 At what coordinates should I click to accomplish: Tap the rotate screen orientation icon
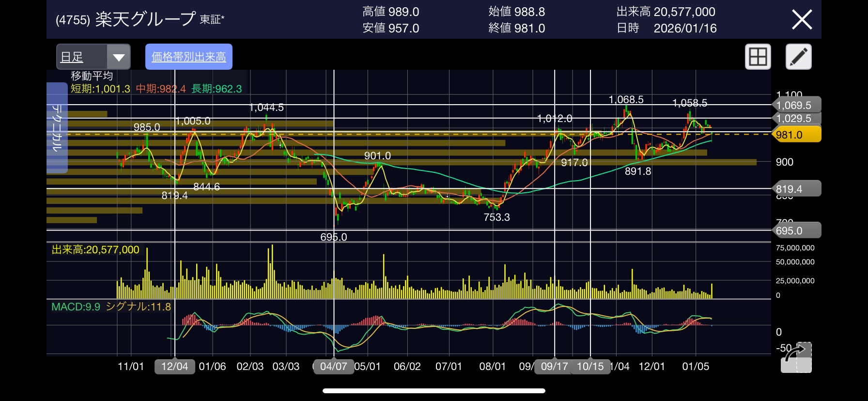click(x=796, y=358)
